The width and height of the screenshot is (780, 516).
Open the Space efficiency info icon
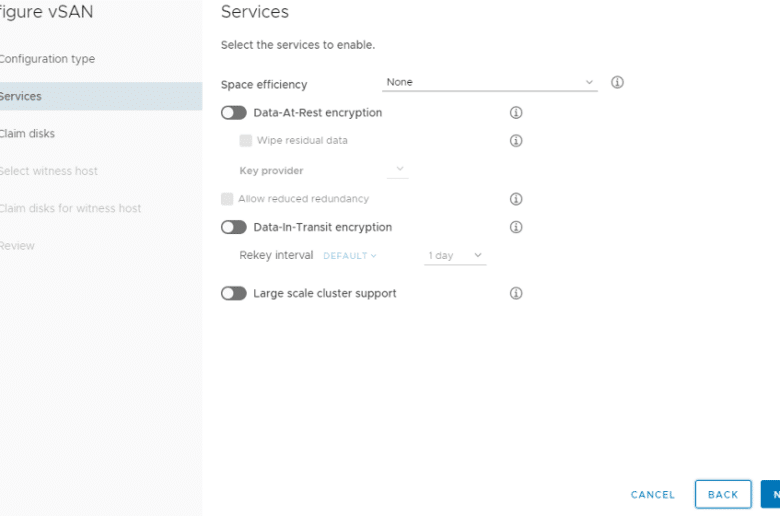coord(617,82)
